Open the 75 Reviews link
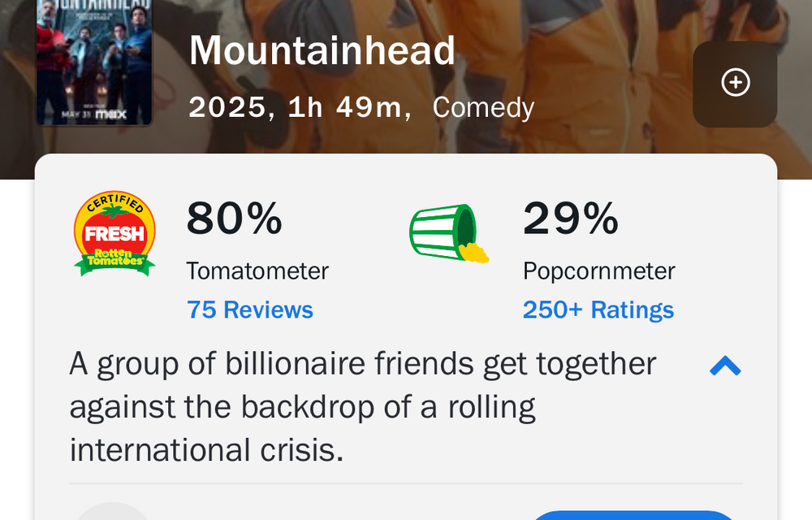Viewport: 812px width, 520px height. point(250,310)
